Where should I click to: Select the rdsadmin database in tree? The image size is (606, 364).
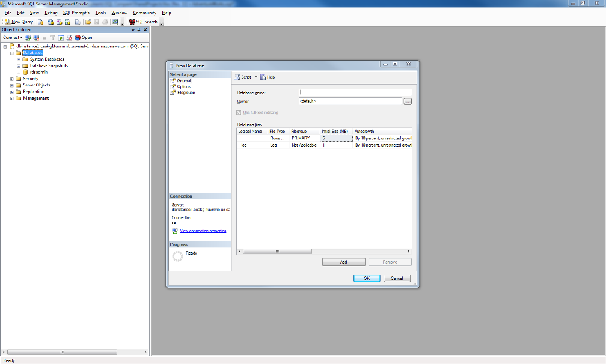pos(39,72)
